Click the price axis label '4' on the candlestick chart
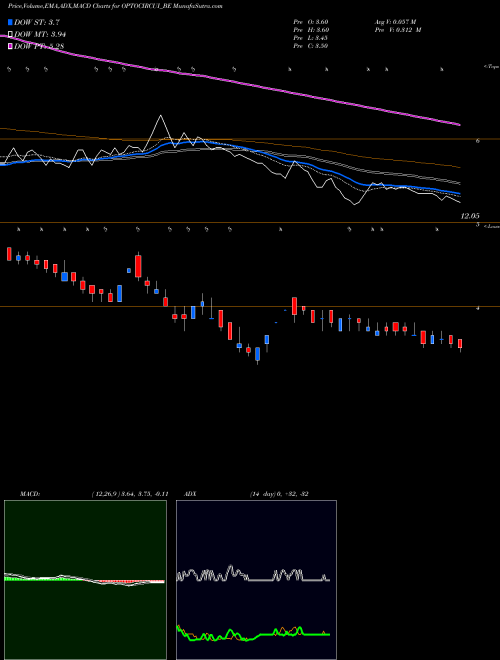 (x=478, y=308)
